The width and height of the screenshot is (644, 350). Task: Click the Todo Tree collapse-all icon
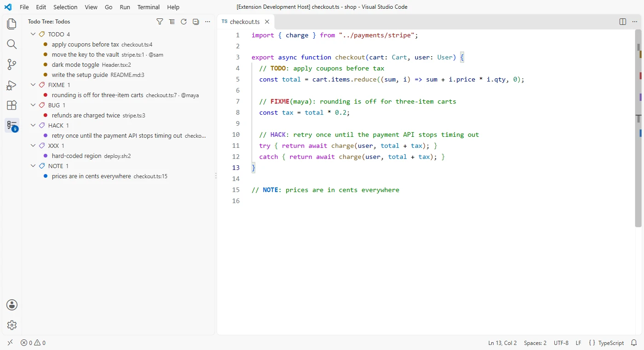coord(195,22)
